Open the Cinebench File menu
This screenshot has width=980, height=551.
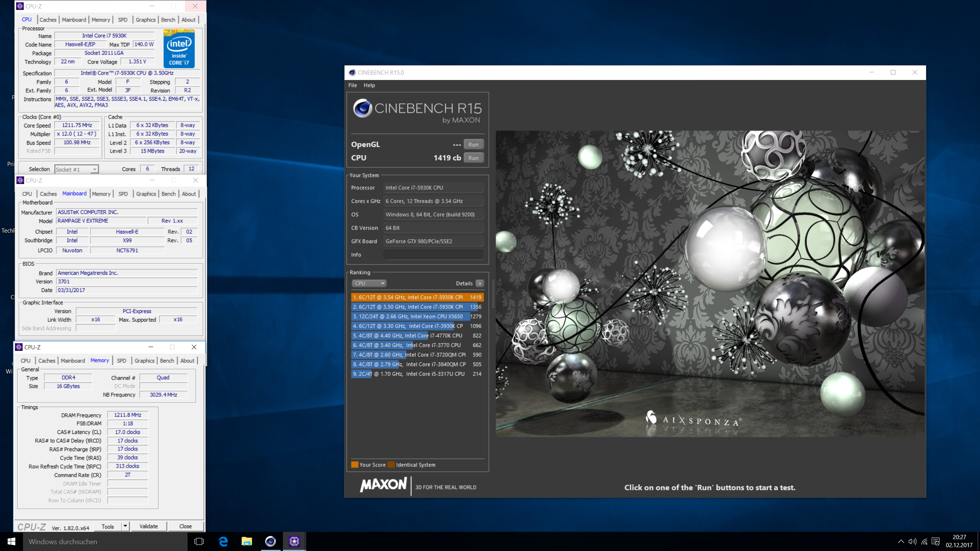pos(353,85)
